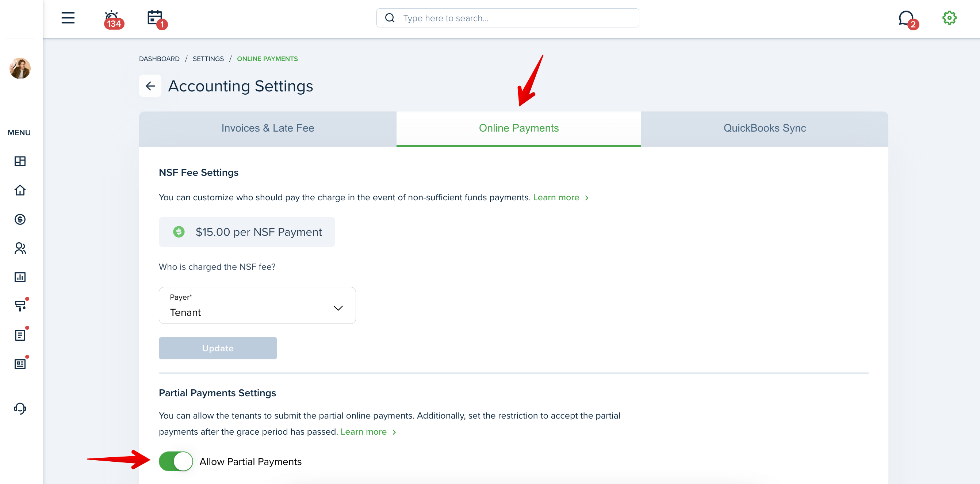The height and width of the screenshot is (484, 980).
Task: Click the search input field
Action: [508, 18]
